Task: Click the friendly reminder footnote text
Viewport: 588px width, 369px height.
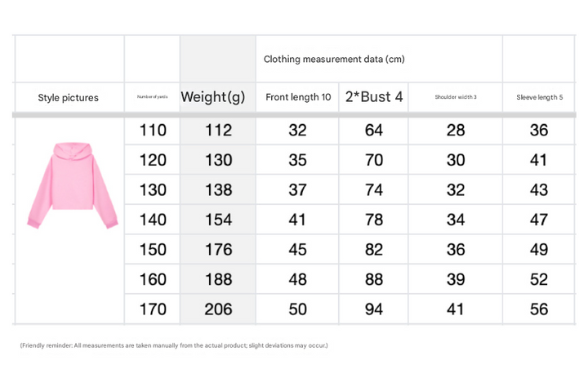Action: 174,345
